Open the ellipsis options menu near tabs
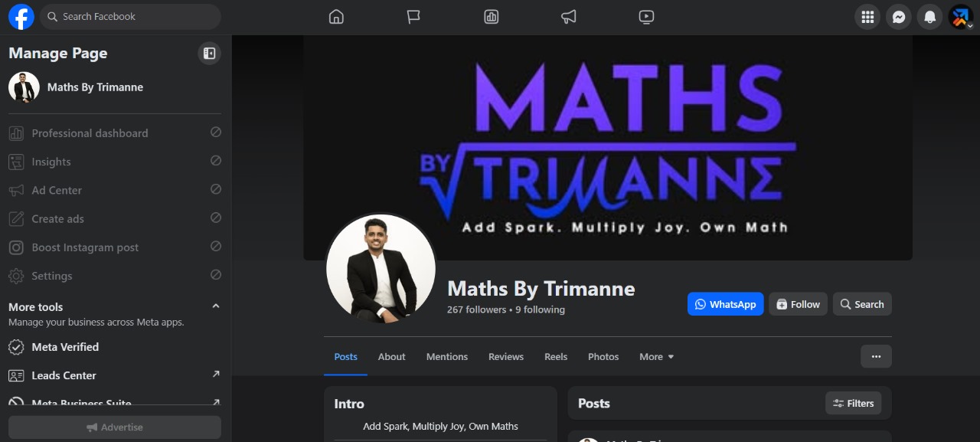The image size is (980, 442). pyautogui.click(x=876, y=356)
